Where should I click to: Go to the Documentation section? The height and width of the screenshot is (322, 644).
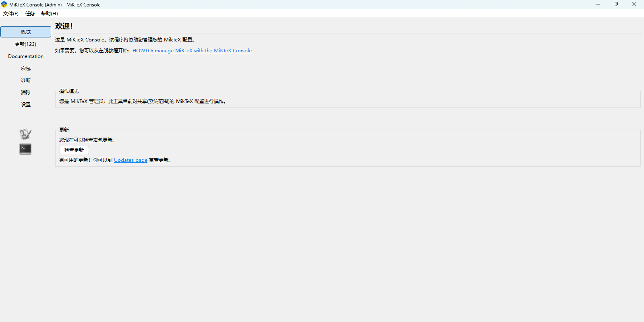(x=26, y=56)
